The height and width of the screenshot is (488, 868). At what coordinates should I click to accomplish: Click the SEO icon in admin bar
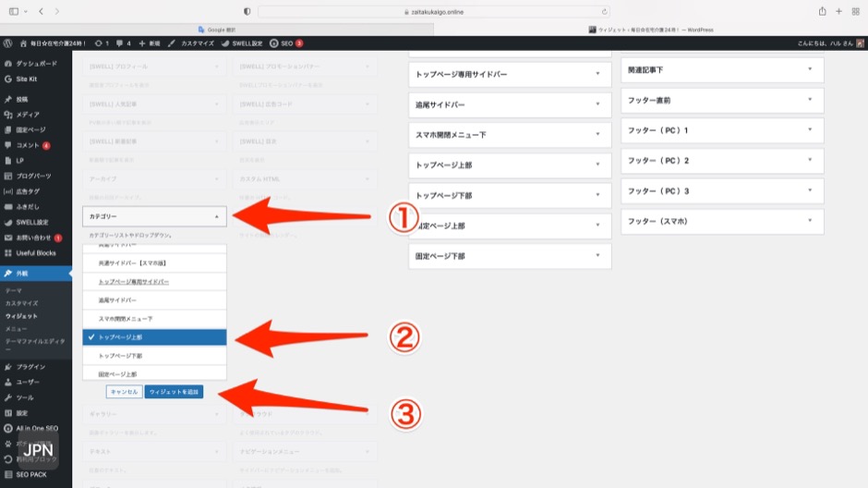274,43
